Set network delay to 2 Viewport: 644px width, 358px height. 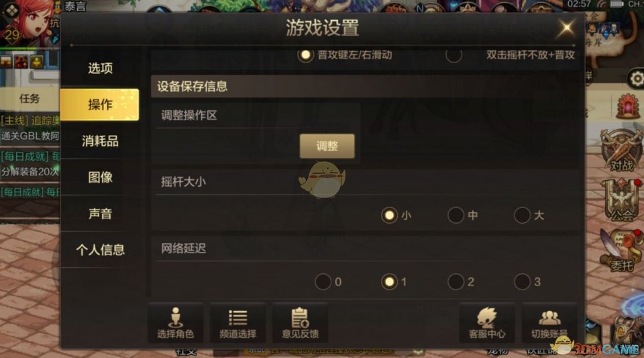pos(456,281)
